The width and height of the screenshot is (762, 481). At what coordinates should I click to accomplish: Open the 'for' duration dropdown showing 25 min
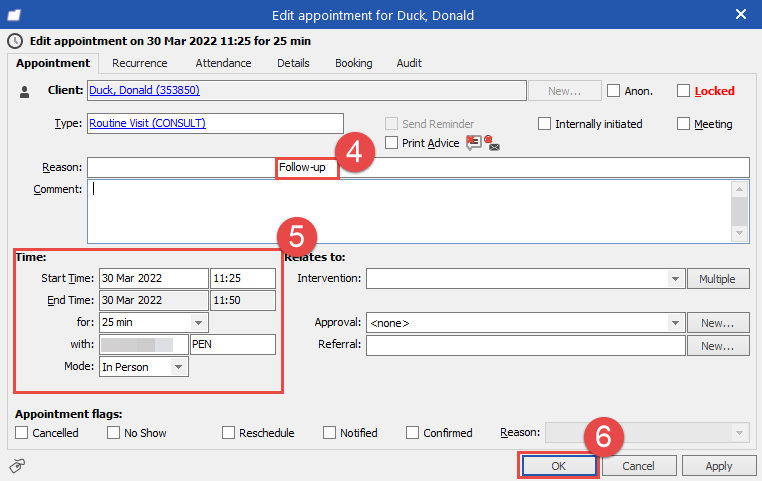198,322
